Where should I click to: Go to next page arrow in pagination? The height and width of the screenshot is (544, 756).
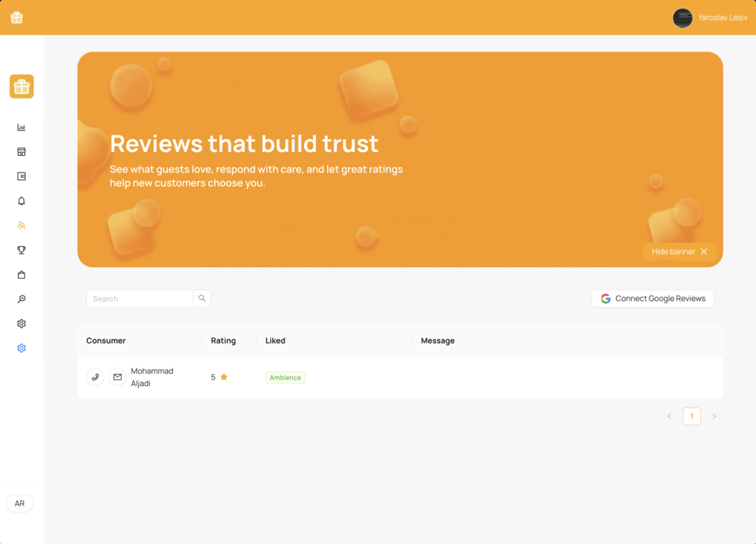(714, 416)
